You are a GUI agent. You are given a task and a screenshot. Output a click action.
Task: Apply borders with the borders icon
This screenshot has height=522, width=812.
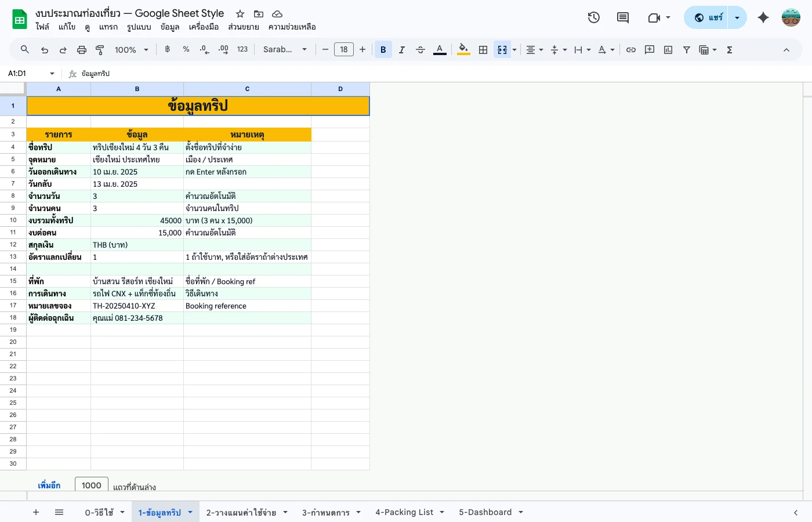[483, 49]
